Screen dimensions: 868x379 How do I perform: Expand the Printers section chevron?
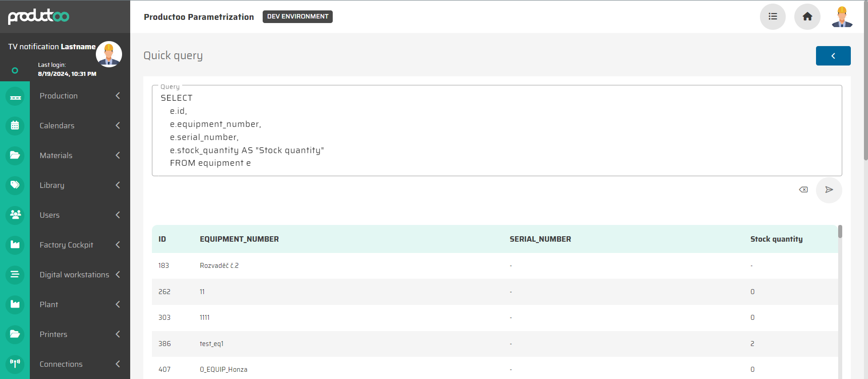tap(118, 334)
